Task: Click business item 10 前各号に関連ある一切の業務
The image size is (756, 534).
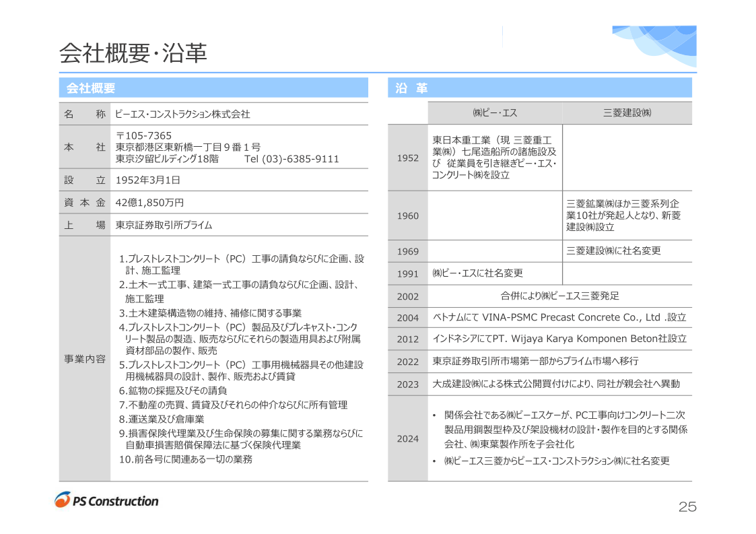Action: [186, 459]
